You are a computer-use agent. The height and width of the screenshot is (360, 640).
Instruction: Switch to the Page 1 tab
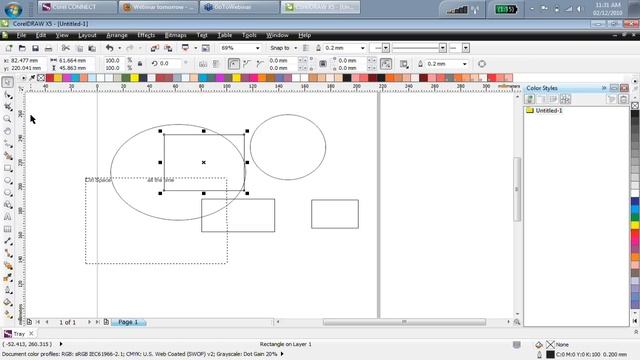point(128,322)
